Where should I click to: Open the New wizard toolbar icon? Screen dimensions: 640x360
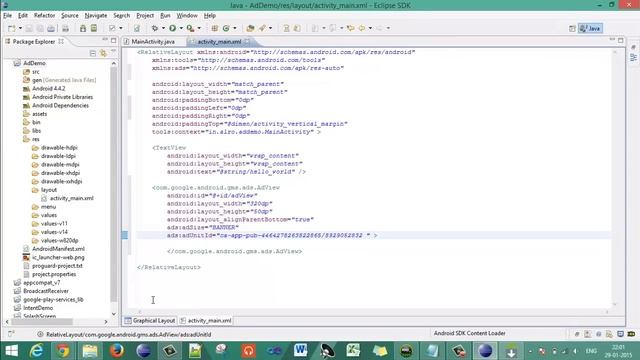12,28
